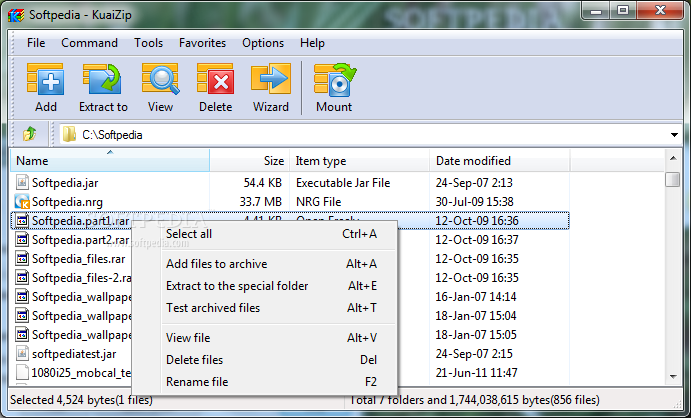This screenshot has height=418, width=691.
Task: Click the 33.7 MB size cell
Action: point(260,202)
